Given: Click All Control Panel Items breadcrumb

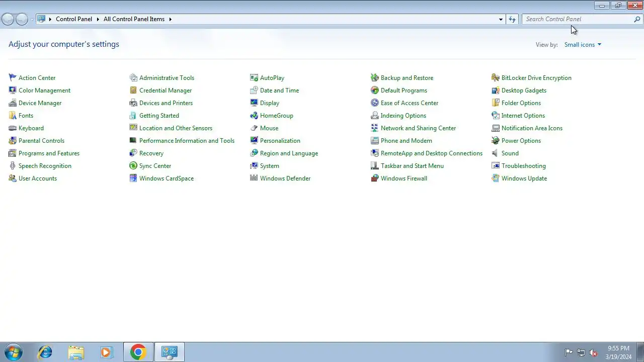Looking at the screenshot, I should click(x=134, y=19).
